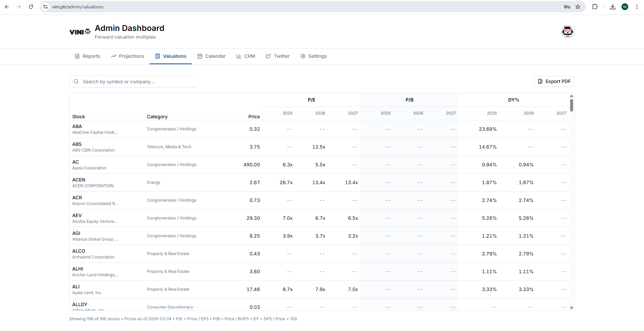Click the password key icon in address bar
Screen dimensions: 644x331
(567, 7)
